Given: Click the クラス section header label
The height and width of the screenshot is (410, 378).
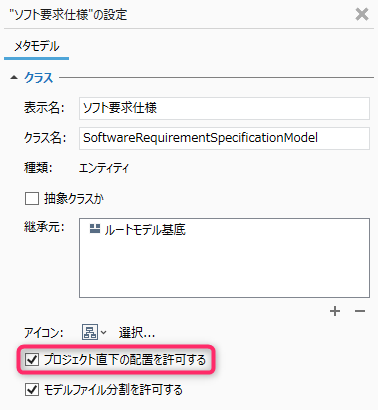Looking at the screenshot, I should click(x=39, y=78).
